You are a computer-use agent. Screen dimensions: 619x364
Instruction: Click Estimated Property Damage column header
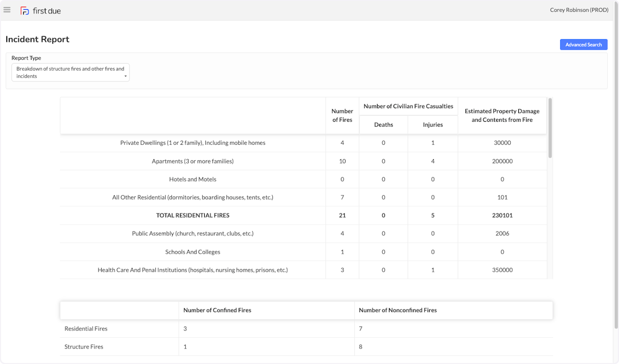pyautogui.click(x=502, y=115)
